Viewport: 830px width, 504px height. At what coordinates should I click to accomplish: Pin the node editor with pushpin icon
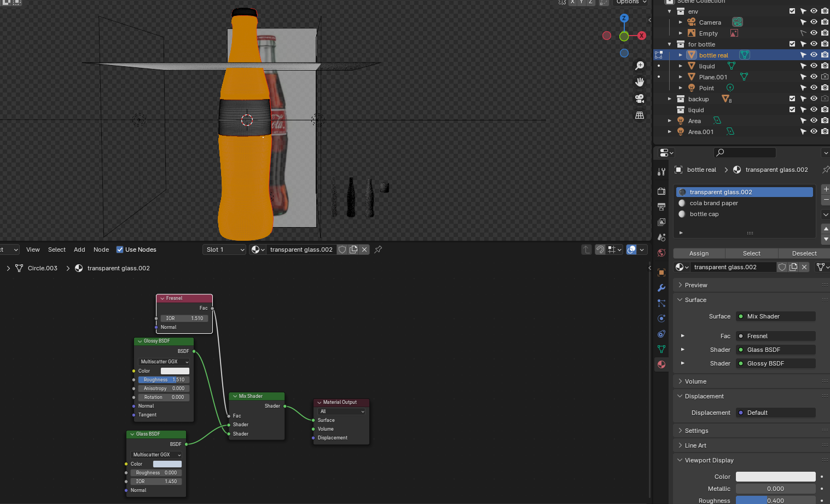click(378, 250)
